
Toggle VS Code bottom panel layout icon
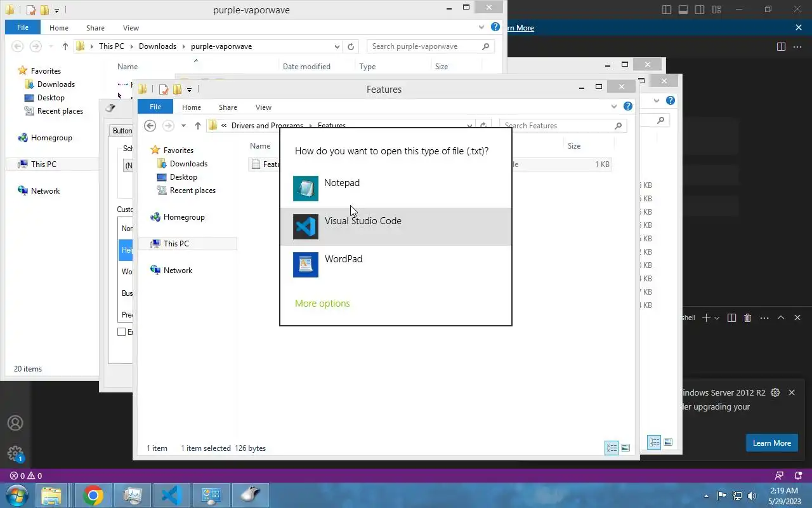[x=683, y=10]
